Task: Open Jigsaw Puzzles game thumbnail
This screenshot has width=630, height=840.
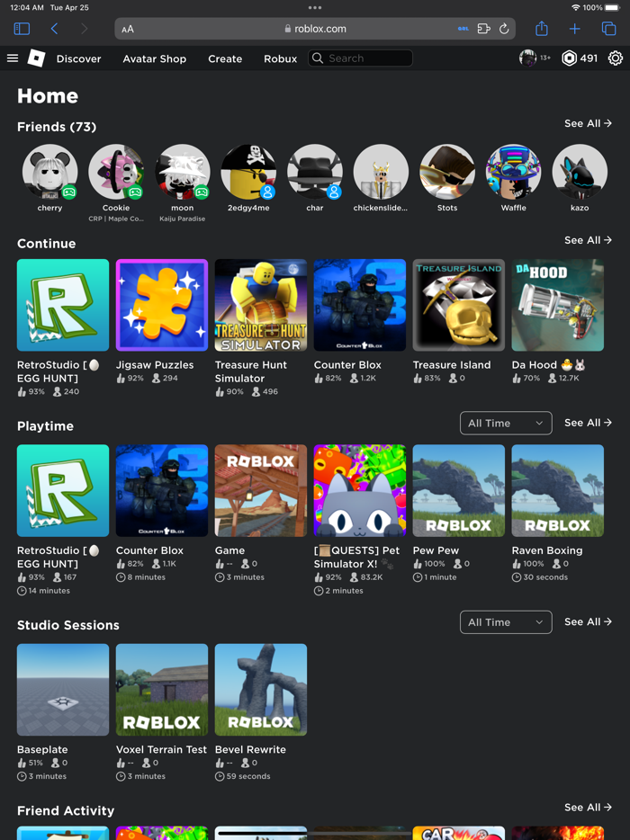Action: tap(162, 305)
